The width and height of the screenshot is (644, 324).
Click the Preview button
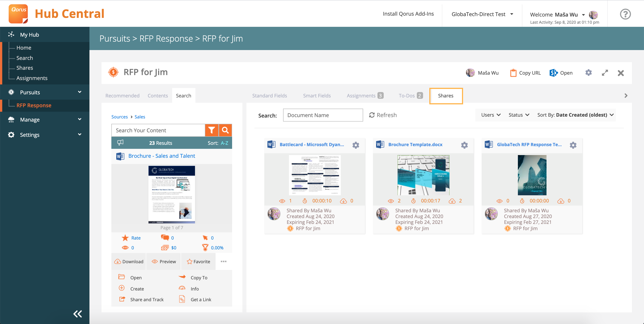click(x=163, y=261)
